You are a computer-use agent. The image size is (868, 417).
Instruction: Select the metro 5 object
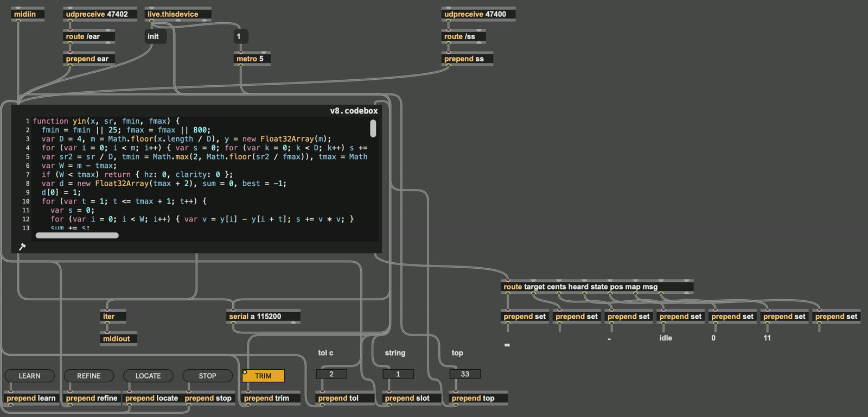pyautogui.click(x=252, y=59)
